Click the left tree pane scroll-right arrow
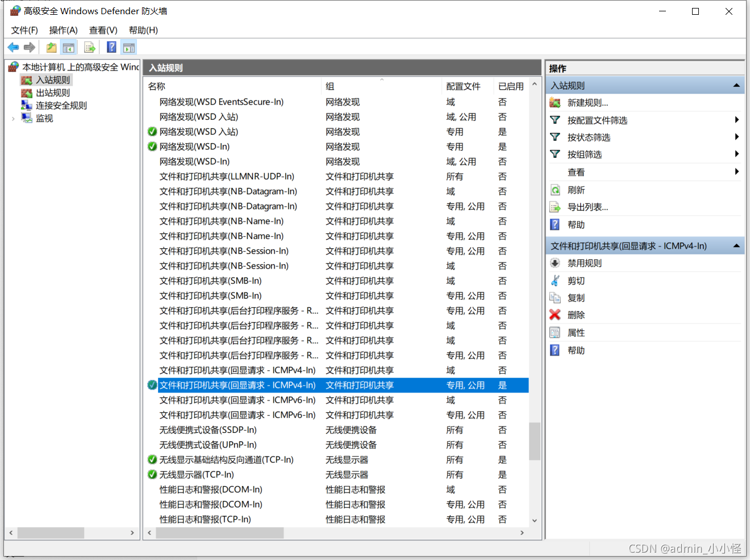 tap(132, 533)
